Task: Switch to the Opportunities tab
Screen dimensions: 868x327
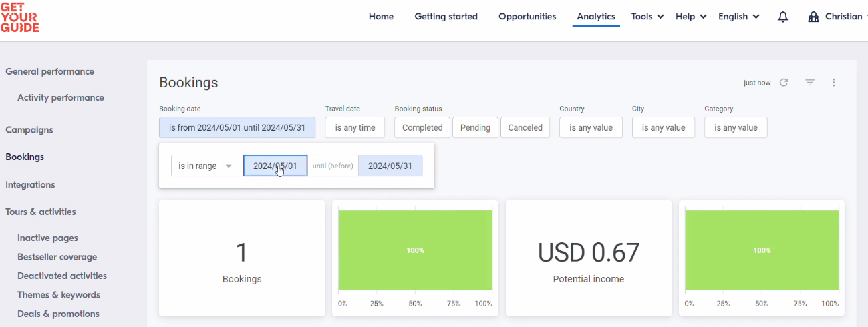Action: click(527, 17)
